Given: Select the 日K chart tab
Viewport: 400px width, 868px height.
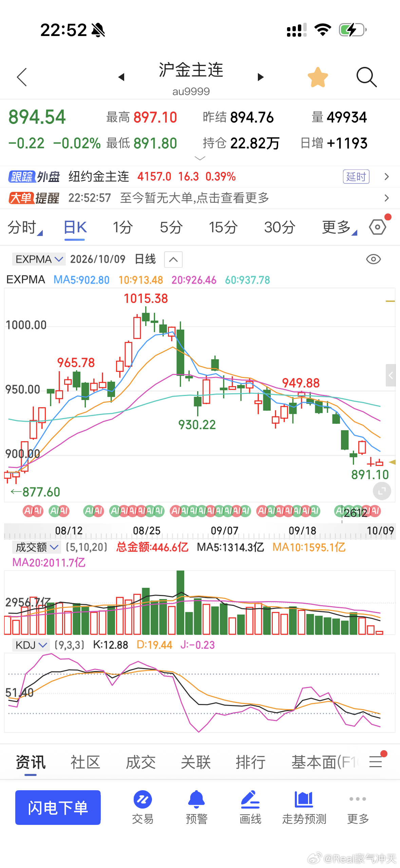Looking at the screenshot, I should pos(75,227).
